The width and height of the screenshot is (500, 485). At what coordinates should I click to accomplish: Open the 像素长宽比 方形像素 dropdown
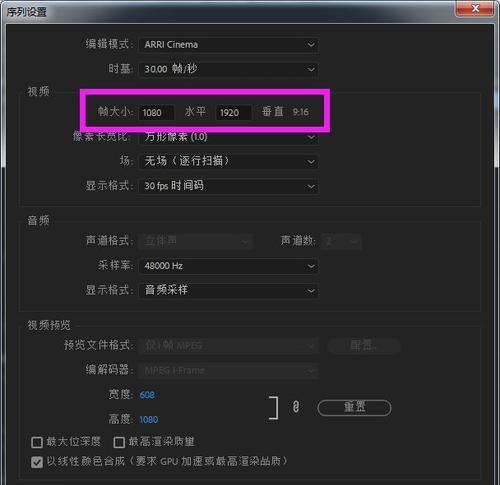coord(229,137)
